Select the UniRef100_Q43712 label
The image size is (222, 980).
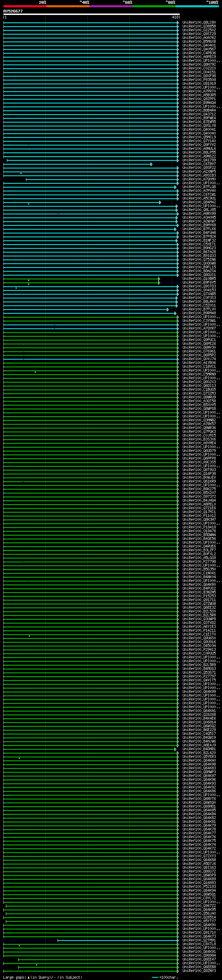pos(199,114)
